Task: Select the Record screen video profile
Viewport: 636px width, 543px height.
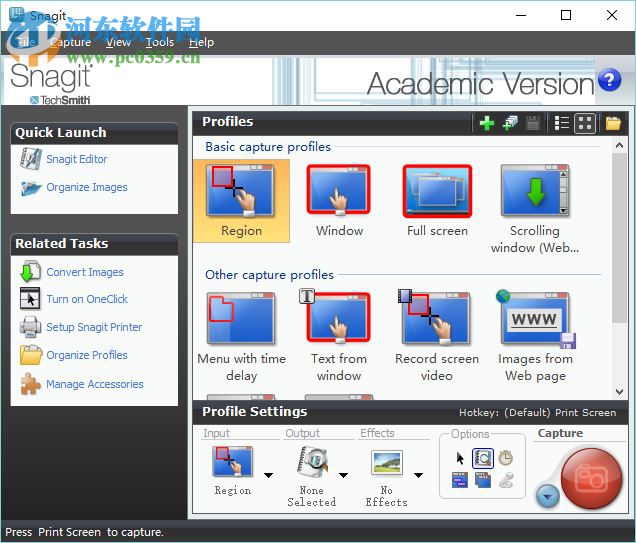Action: pos(437,337)
